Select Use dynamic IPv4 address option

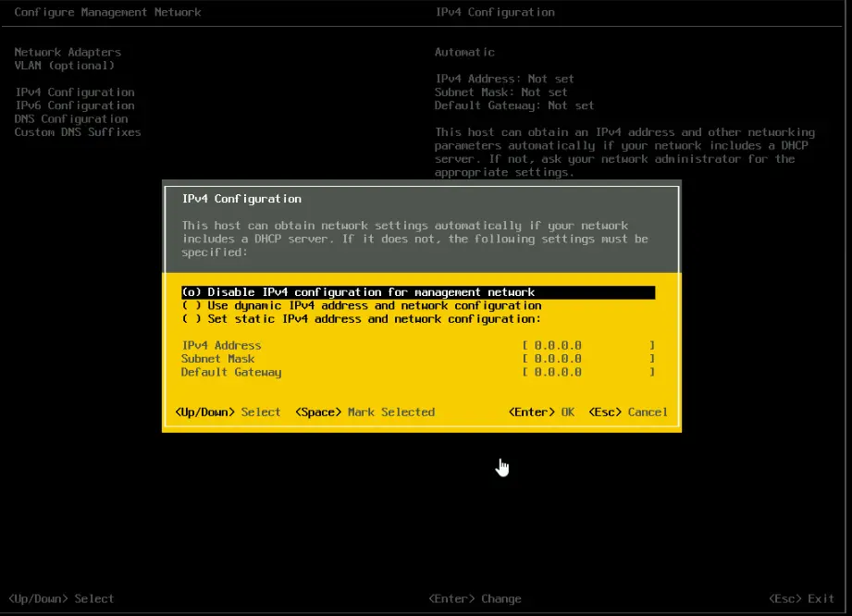point(362,305)
